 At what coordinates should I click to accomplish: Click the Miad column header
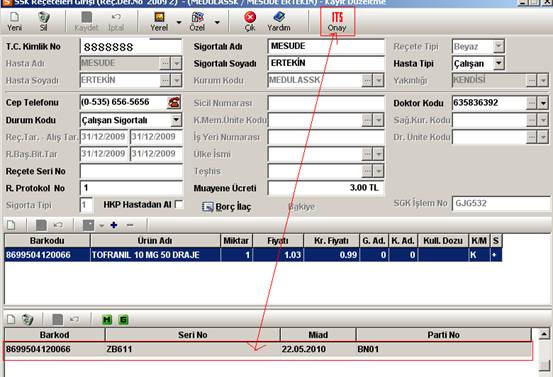pyautogui.click(x=318, y=335)
